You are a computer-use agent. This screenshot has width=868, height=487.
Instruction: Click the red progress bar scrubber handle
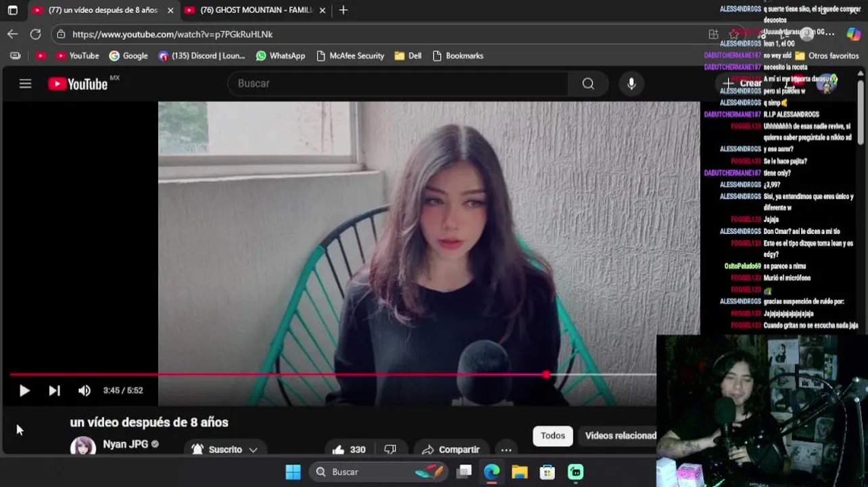[x=546, y=374]
